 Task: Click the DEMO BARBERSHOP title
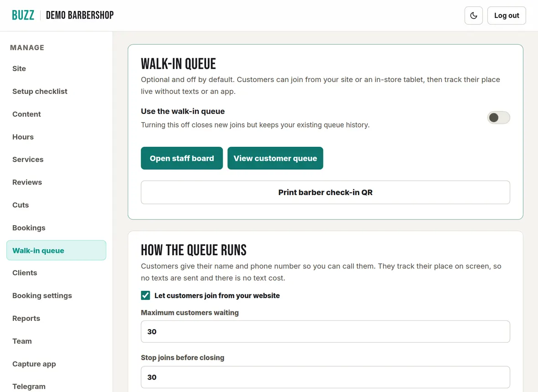pos(80,15)
